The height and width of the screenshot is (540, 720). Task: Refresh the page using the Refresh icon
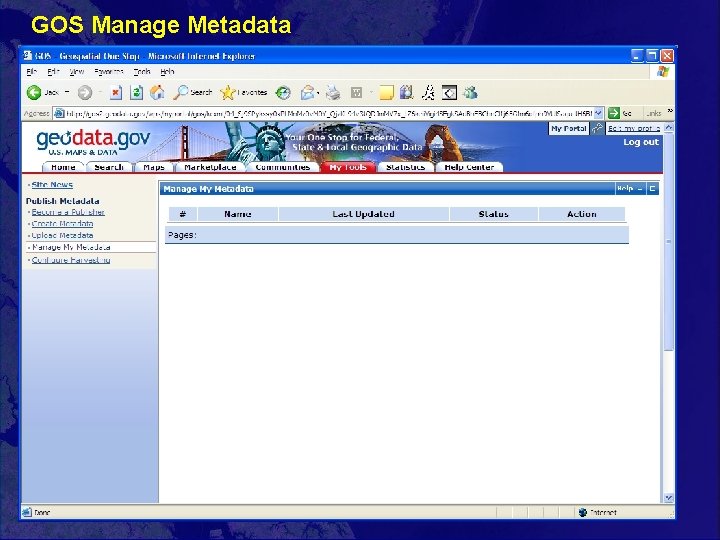pyautogui.click(x=136, y=93)
